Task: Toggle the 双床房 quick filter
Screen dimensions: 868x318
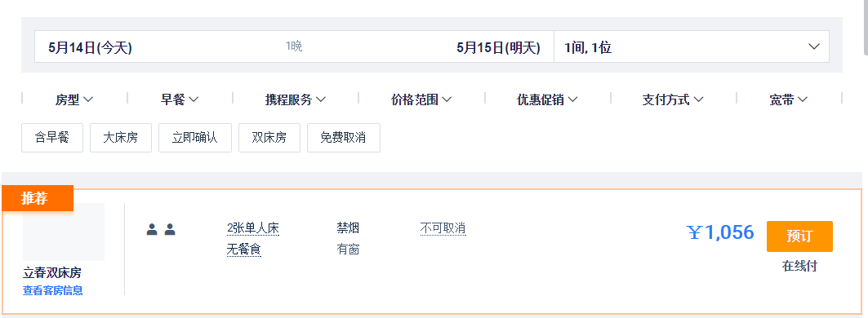Action: [x=269, y=138]
